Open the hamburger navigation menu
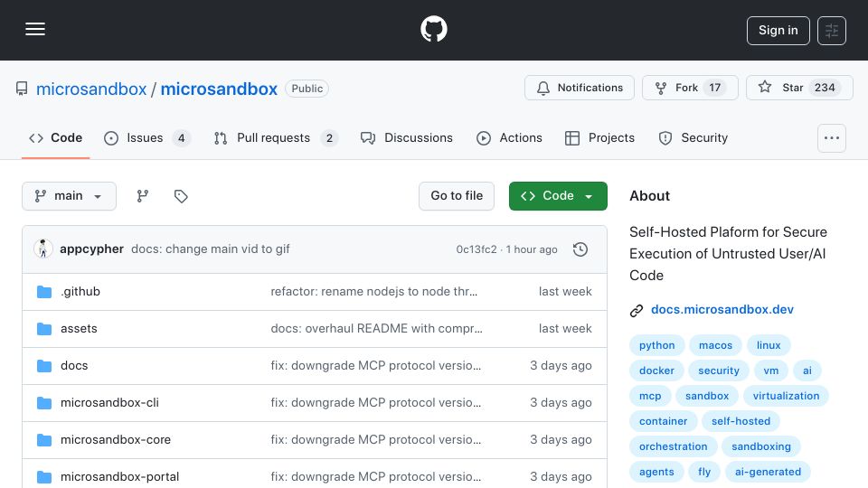868x488 pixels. click(x=35, y=29)
